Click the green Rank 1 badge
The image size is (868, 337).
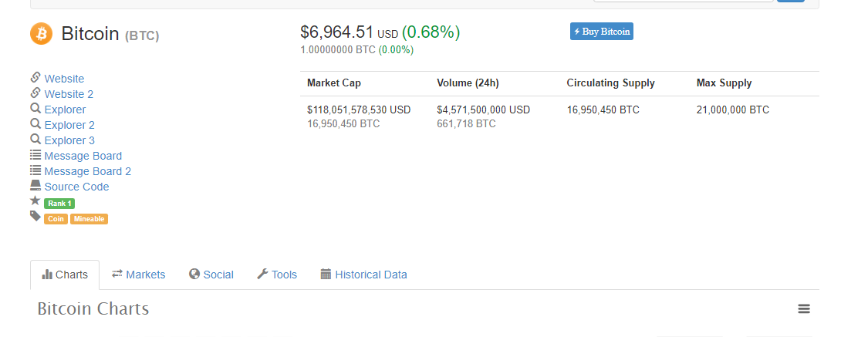tap(59, 204)
